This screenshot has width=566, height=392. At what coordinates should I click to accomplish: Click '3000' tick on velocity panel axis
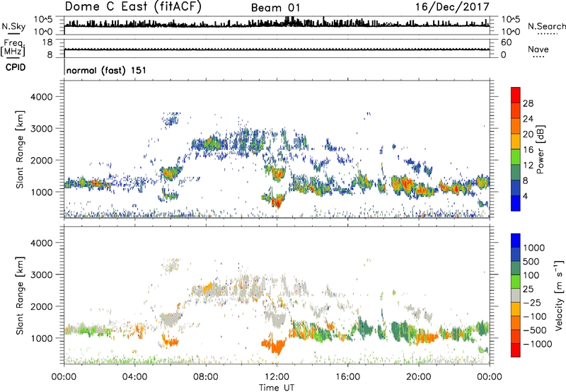click(41, 275)
